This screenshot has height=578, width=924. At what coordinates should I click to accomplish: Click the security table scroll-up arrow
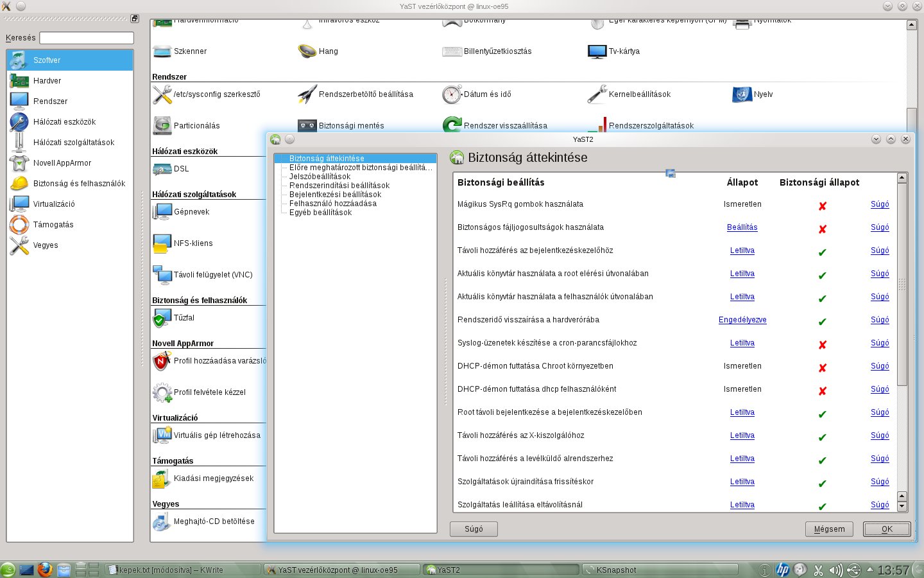point(902,178)
